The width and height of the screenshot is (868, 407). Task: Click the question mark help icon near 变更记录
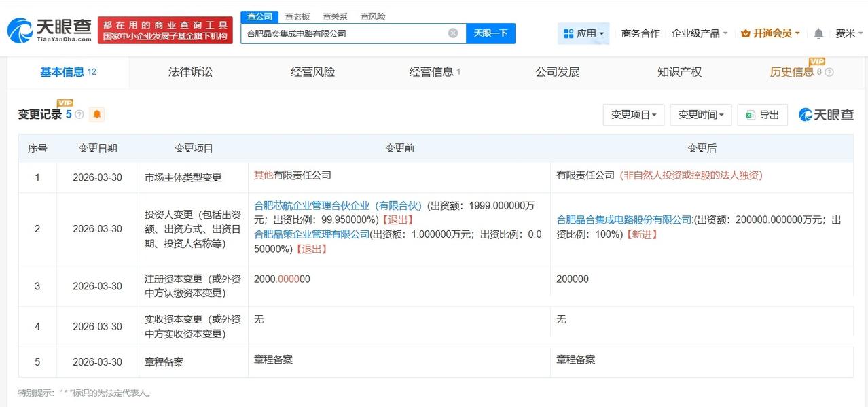click(x=79, y=113)
